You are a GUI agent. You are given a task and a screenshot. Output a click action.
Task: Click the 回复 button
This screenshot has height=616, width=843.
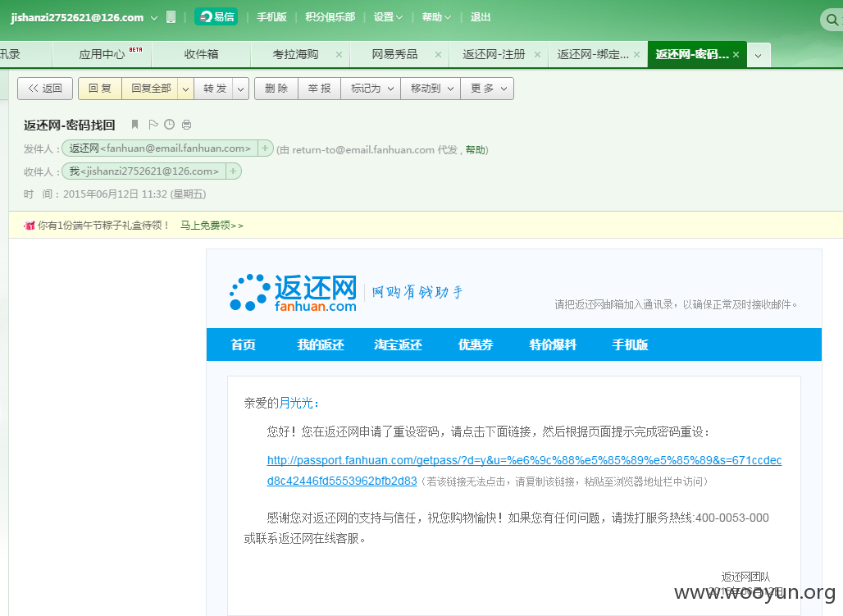click(100, 89)
